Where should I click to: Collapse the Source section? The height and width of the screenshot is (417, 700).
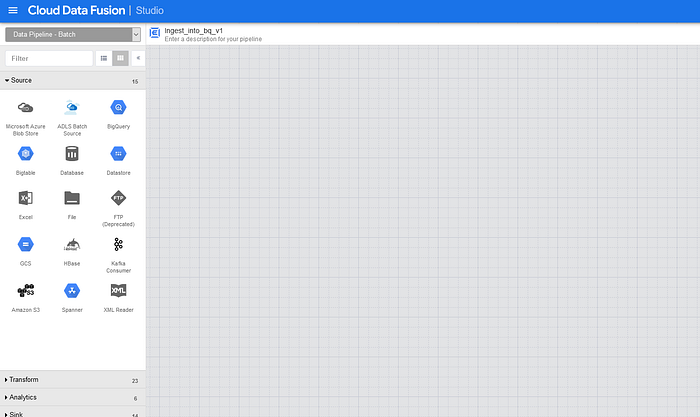click(x=73, y=81)
